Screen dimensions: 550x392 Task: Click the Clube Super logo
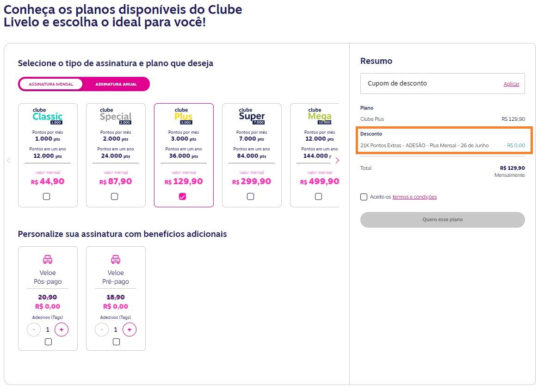pyautogui.click(x=252, y=116)
